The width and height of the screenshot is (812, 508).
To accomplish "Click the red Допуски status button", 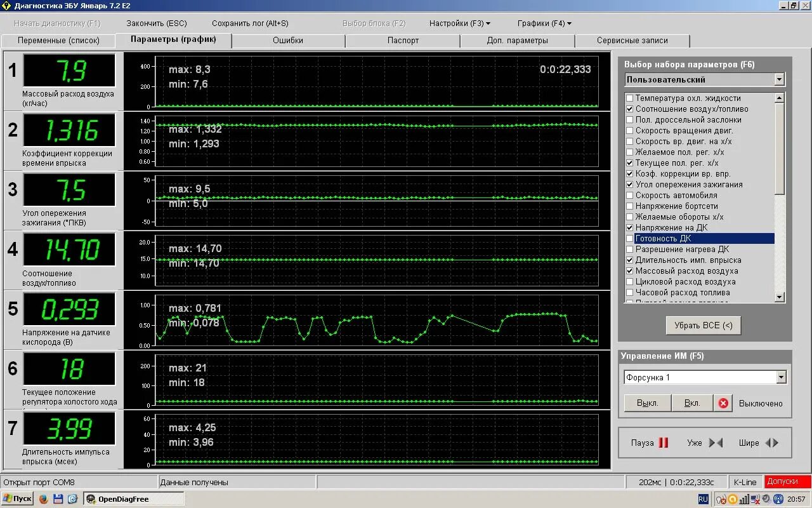I will pyautogui.click(x=787, y=482).
